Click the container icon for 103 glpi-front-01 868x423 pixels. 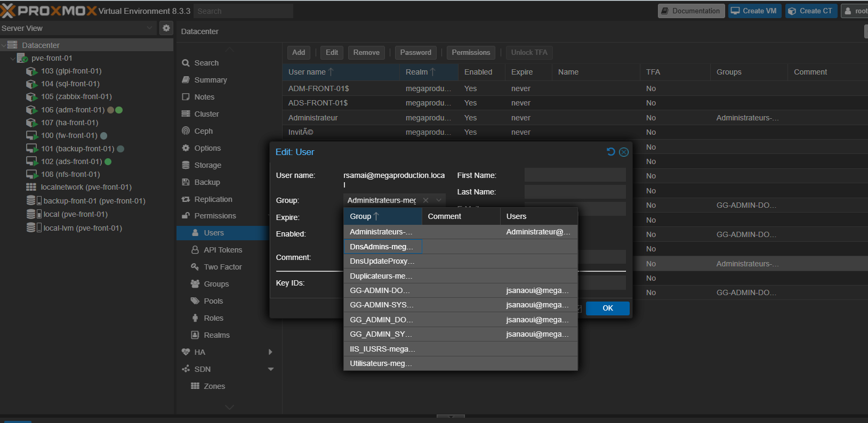31,71
